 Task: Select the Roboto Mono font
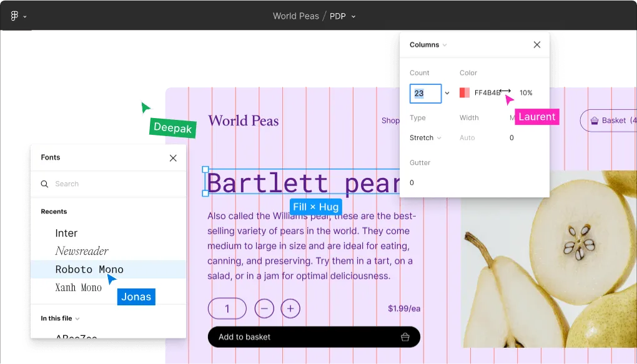(x=109, y=269)
